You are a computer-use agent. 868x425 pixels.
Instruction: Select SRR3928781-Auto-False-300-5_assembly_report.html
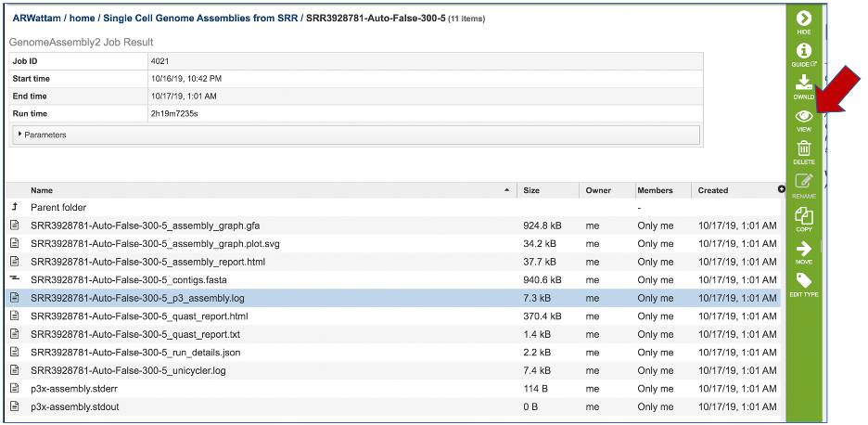click(x=147, y=262)
